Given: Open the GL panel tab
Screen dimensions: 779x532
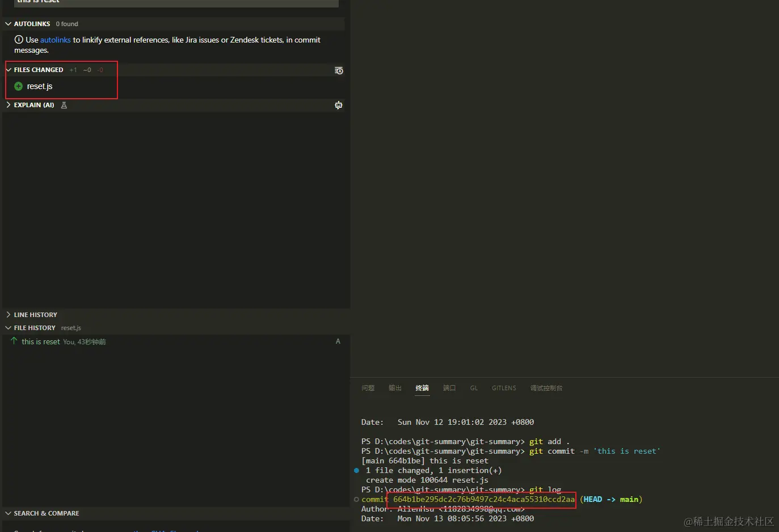Looking at the screenshot, I should [474, 388].
